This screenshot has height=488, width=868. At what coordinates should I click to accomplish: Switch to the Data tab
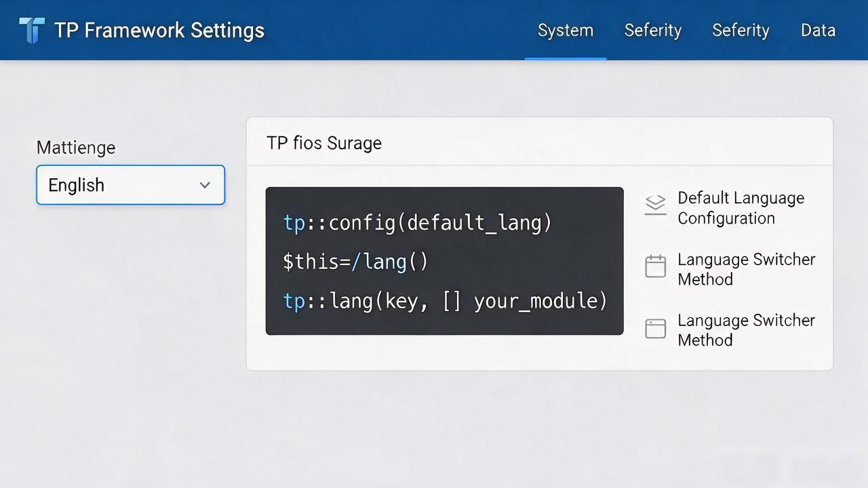[818, 30]
